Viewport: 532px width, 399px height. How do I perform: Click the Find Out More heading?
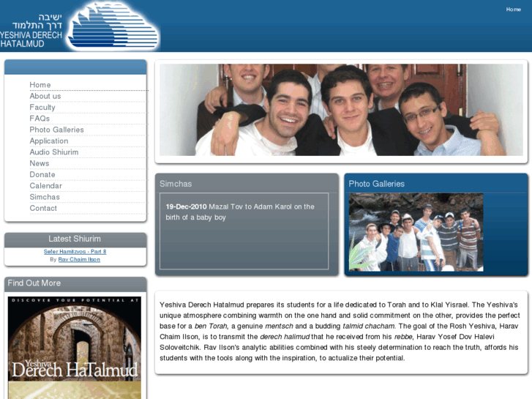point(34,283)
